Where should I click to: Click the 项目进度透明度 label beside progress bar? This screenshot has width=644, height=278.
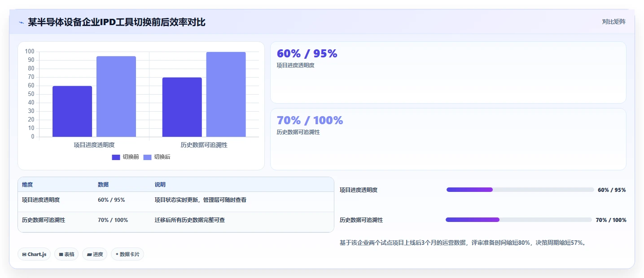coord(359,190)
